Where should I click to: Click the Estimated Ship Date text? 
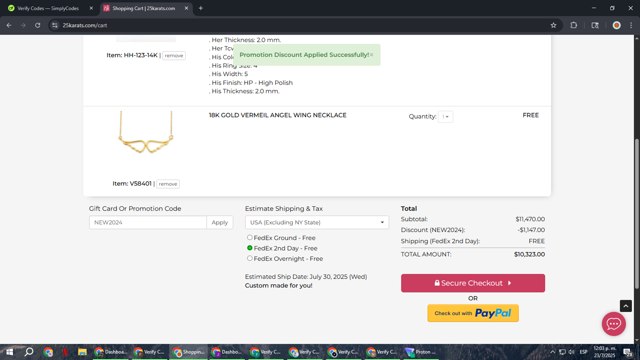click(306, 276)
